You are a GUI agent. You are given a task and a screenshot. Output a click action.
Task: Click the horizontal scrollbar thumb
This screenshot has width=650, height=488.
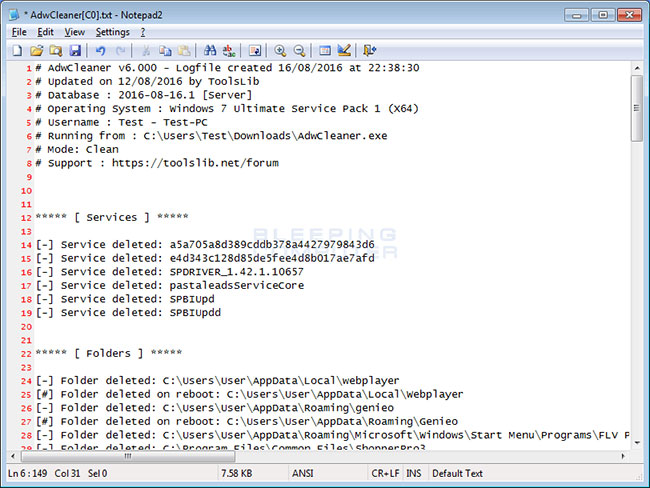click(128, 456)
